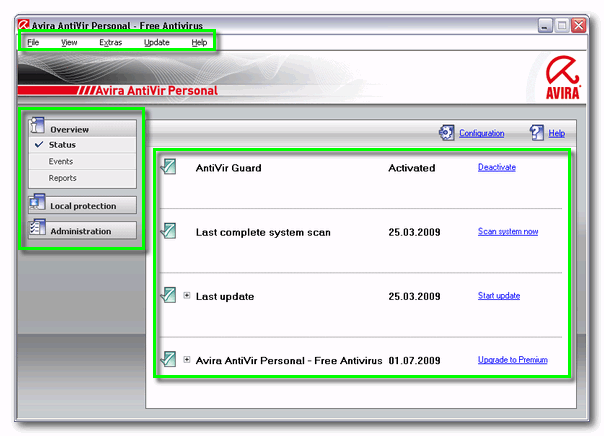Click the Activated status text
Screen dimensions: 604x436
[412, 168]
